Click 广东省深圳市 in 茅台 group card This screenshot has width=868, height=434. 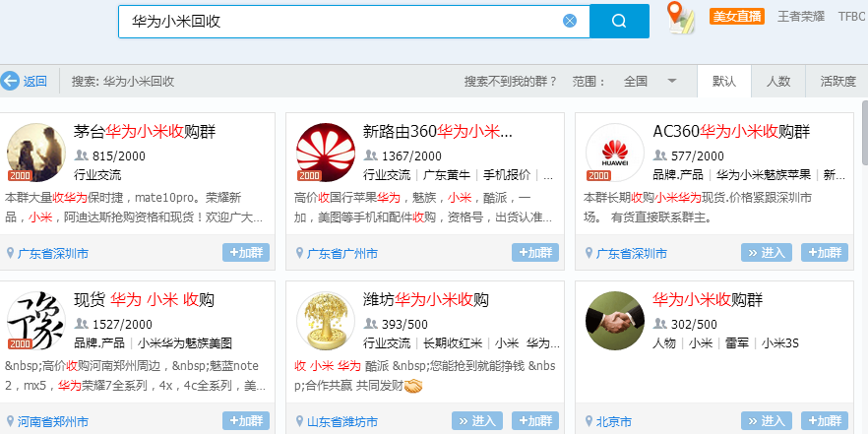point(53,254)
